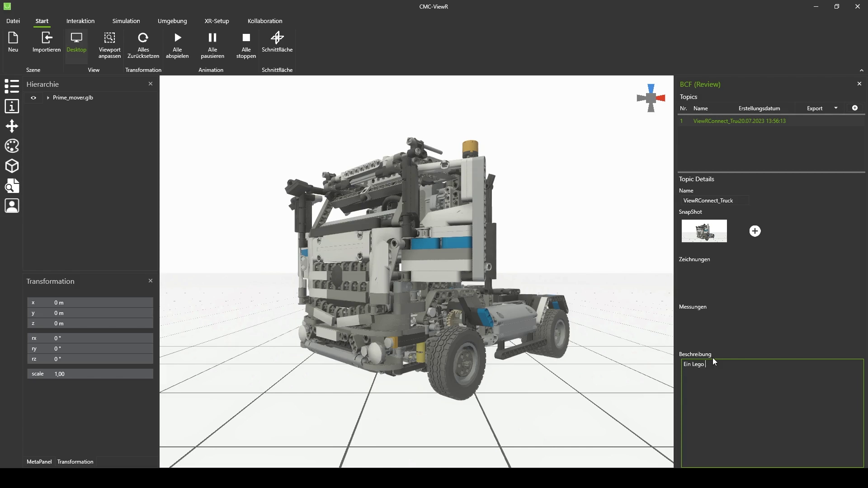Viewport: 868px width, 488px height.
Task: Toggle visibility eye for Prime_mover.glb
Action: click(33, 98)
